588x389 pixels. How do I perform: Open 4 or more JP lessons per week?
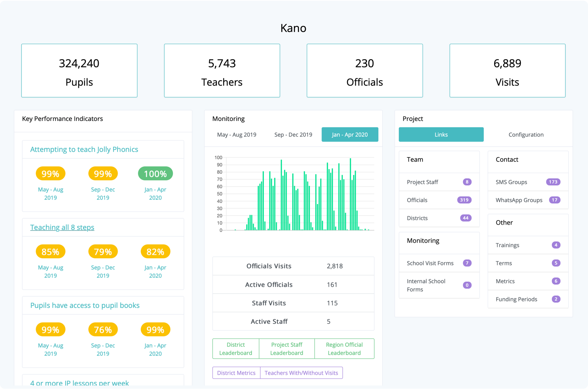(x=80, y=383)
